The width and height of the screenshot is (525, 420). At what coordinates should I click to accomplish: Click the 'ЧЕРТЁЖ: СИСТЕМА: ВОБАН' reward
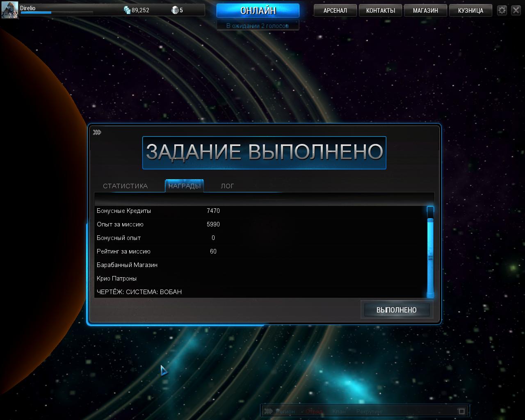(x=139, y=292)
